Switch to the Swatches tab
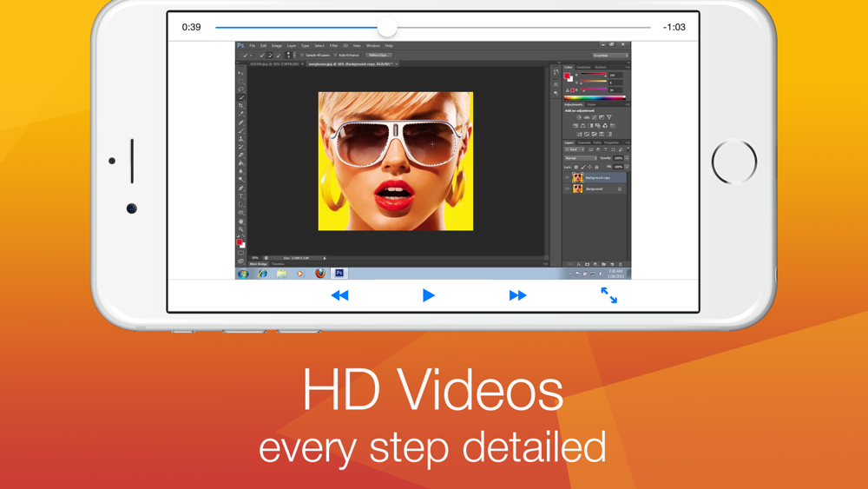Image resolution: width=868 pixels, height=489 pixels. (x=583, y=67)
